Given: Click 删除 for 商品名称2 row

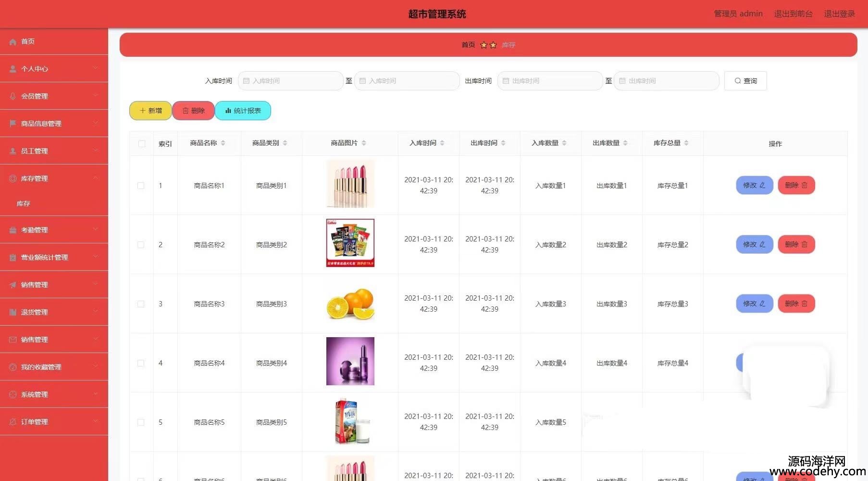Looking at the screenshot, I should click(x=796, y=244).
